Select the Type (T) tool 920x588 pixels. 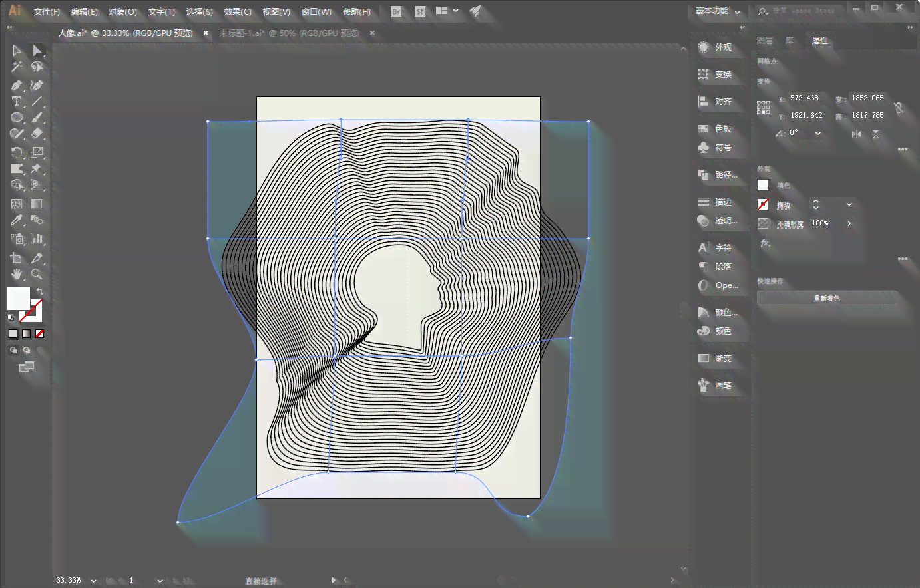[x=17, y=102]
